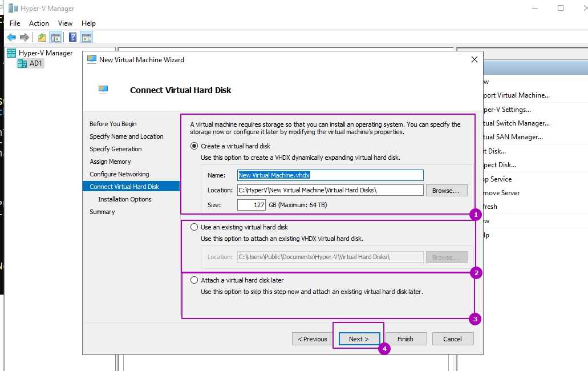Browse for new disk location
Image resolution: width=588 pixels, height=371 pixels.
tap(446, 190)
